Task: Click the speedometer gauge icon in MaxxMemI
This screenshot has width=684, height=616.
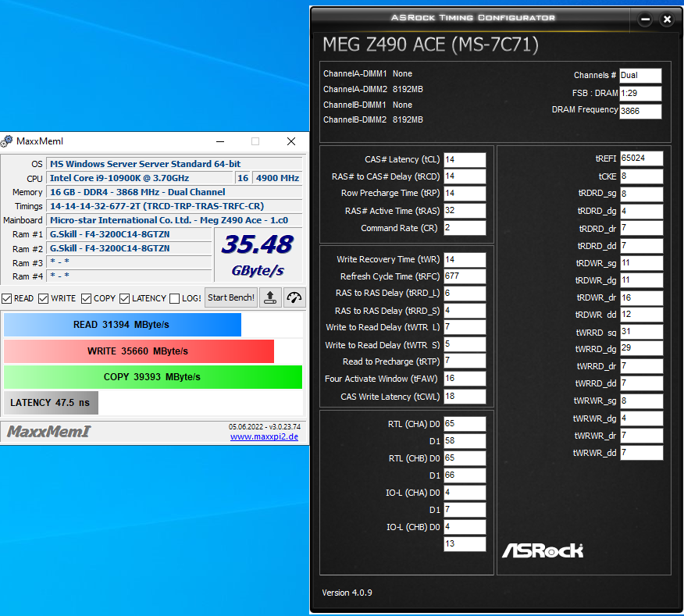Action: 294,298
